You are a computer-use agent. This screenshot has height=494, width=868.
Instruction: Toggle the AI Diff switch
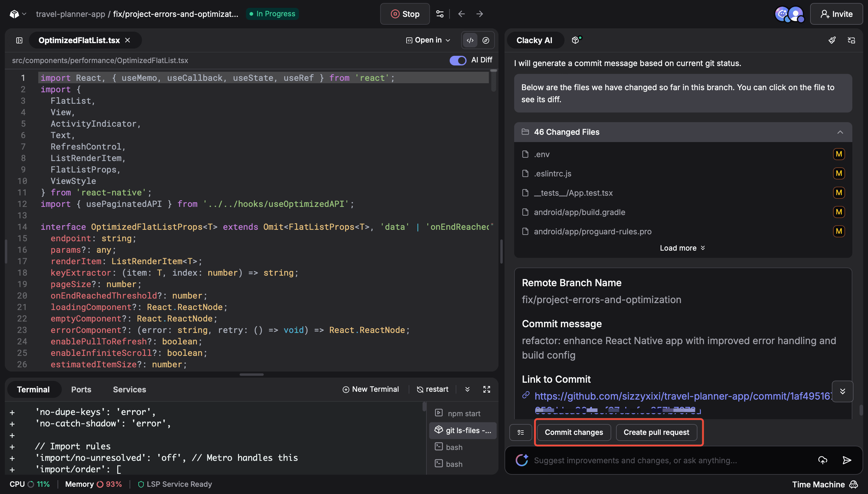[x=458, y=60]
